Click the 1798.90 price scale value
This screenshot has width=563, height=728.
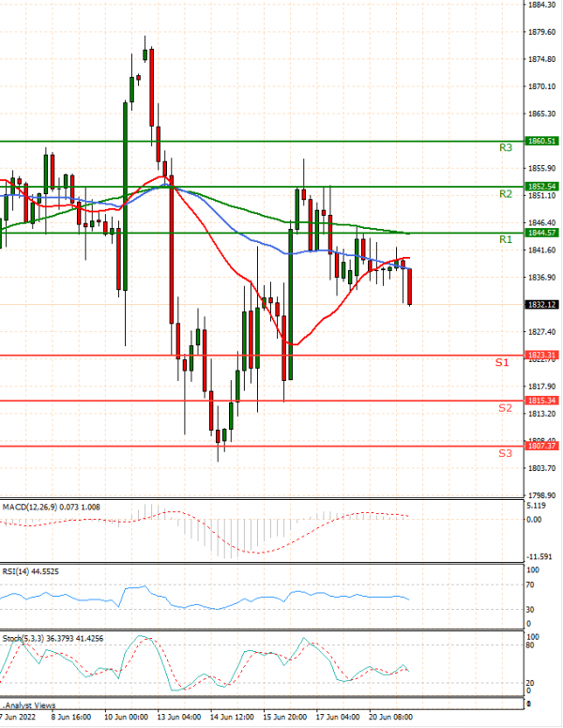pos(542,495)
